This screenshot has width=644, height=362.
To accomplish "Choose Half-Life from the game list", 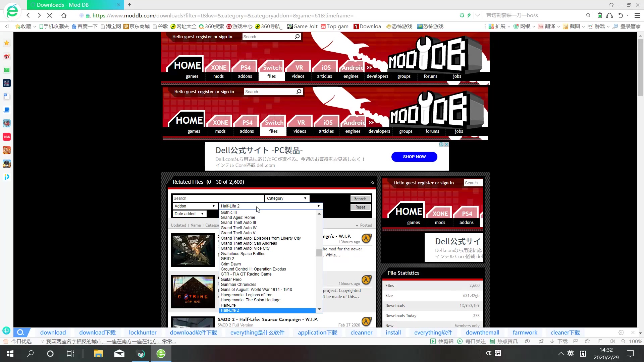I will (228, 305).
